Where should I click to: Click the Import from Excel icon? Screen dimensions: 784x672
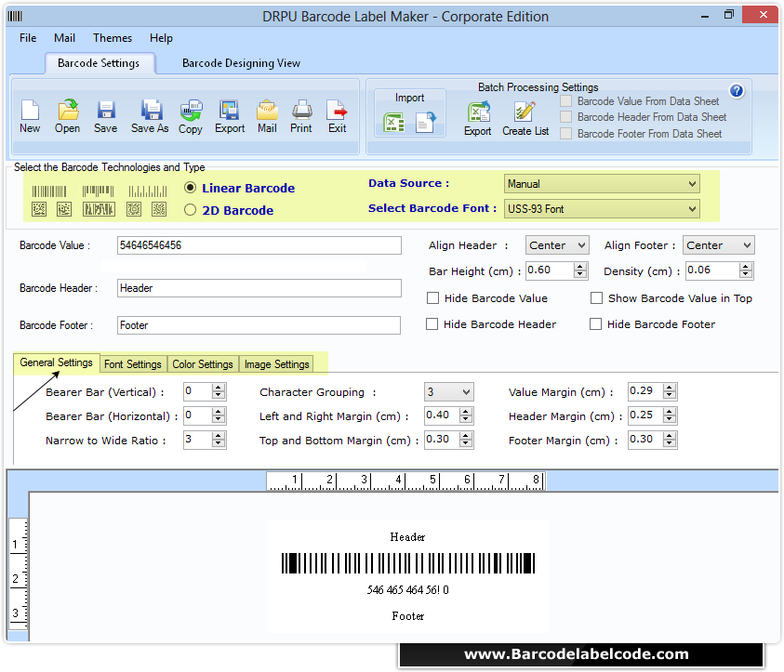[x=394, y=123]
